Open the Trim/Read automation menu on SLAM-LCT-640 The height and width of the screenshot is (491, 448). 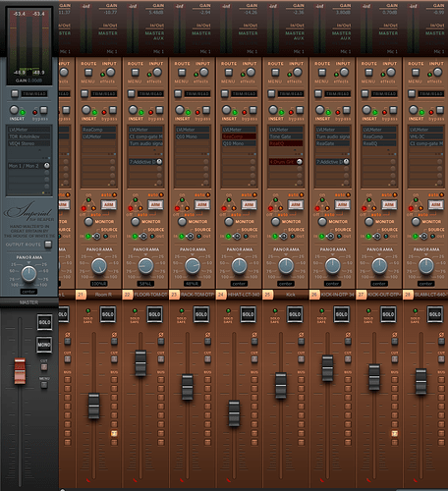click(x=431, y=94)
